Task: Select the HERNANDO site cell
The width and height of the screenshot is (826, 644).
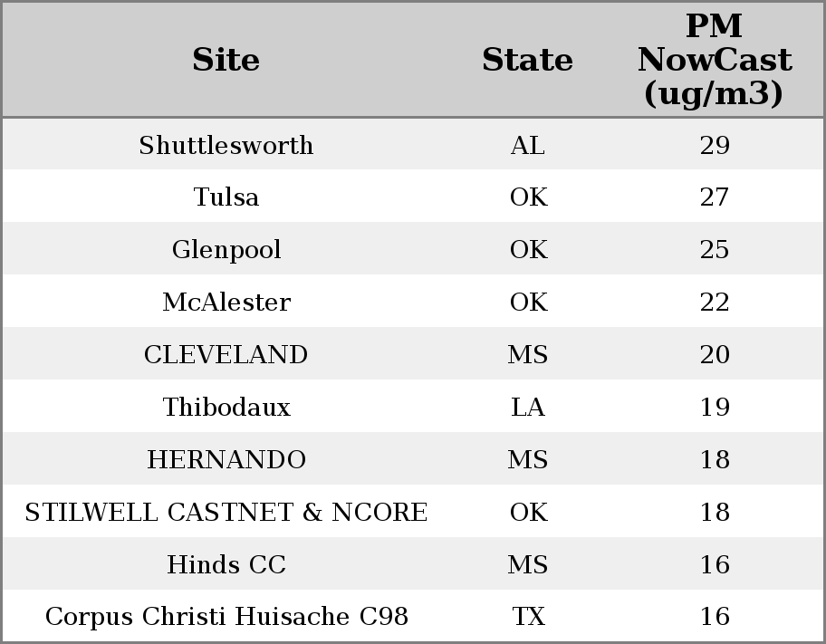Action: 226,459
